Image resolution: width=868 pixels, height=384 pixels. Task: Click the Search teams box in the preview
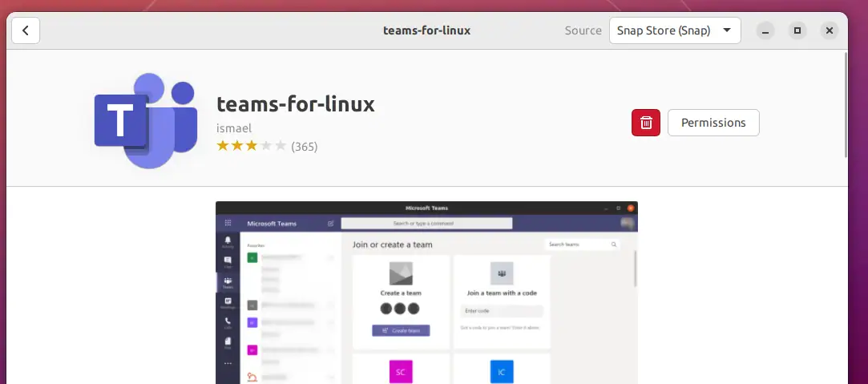pos(581,244)
